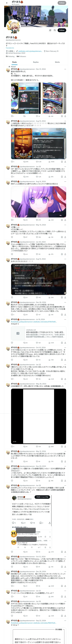This screenshot has width=72, height=644.
Task: Switch to the Replies tab
Action: point(36,62)
